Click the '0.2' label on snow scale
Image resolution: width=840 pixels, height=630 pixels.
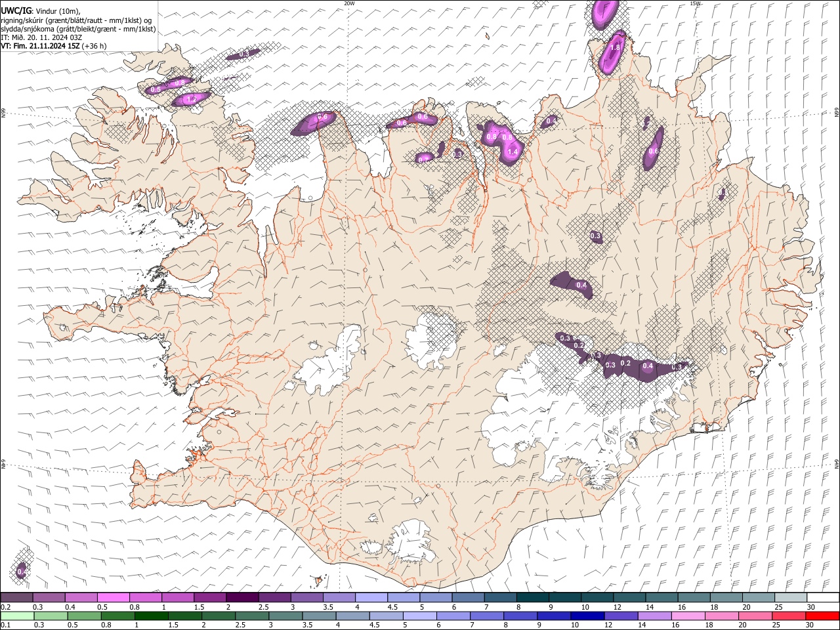6,607
